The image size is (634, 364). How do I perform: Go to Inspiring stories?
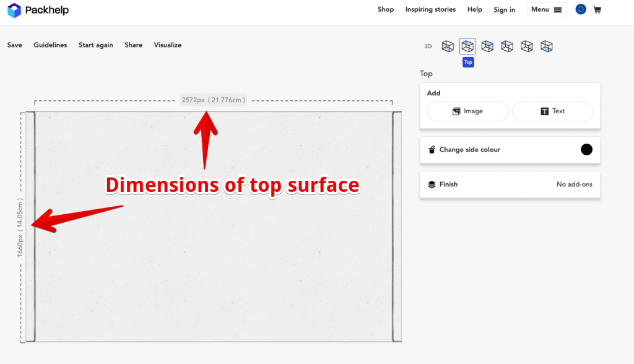[430, 9]
